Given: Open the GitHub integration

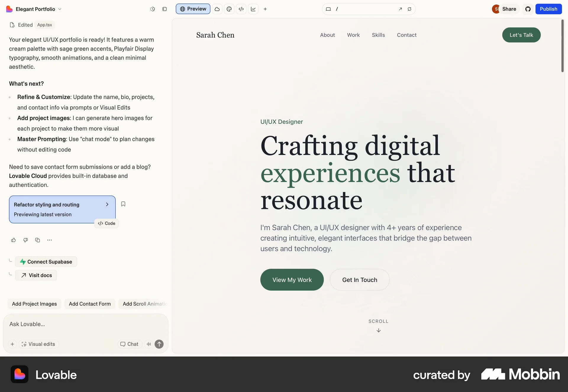Looking at the screenshot, I should tap(528, 9).
